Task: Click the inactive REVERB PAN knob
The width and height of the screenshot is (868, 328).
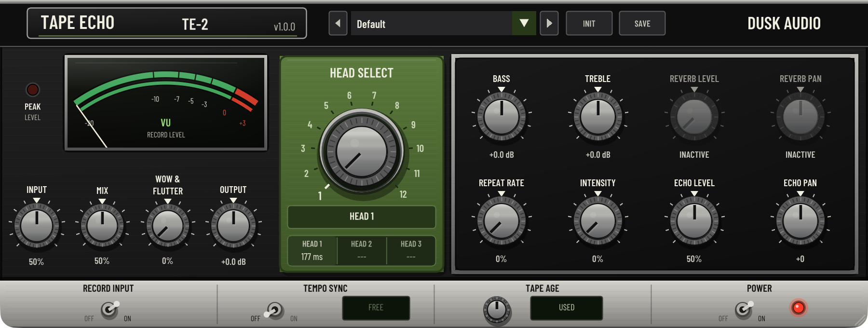Action: (x=800, y=116)
